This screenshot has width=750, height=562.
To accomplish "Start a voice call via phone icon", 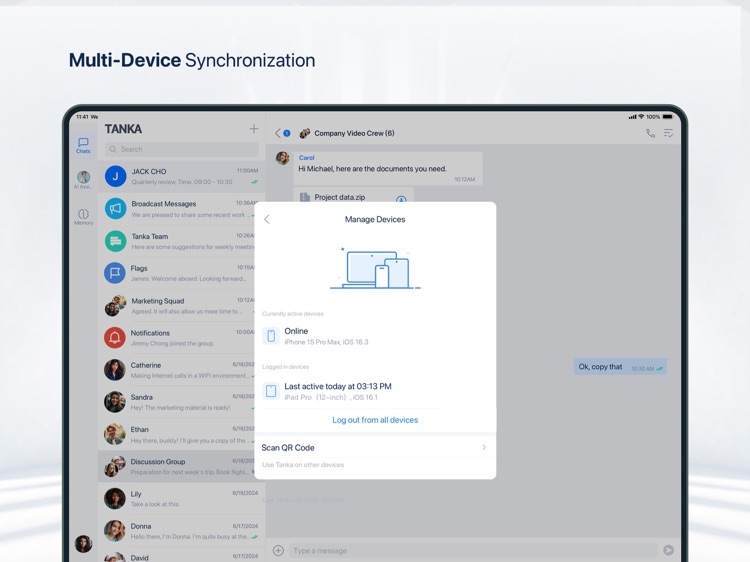I will pyautogui.click(x=651, y=133).
